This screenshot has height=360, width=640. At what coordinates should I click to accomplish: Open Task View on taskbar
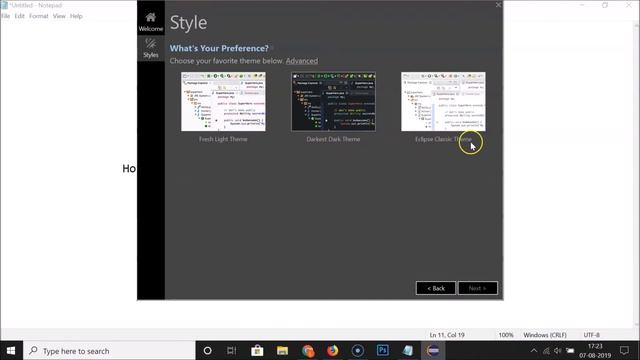point(231,351)
